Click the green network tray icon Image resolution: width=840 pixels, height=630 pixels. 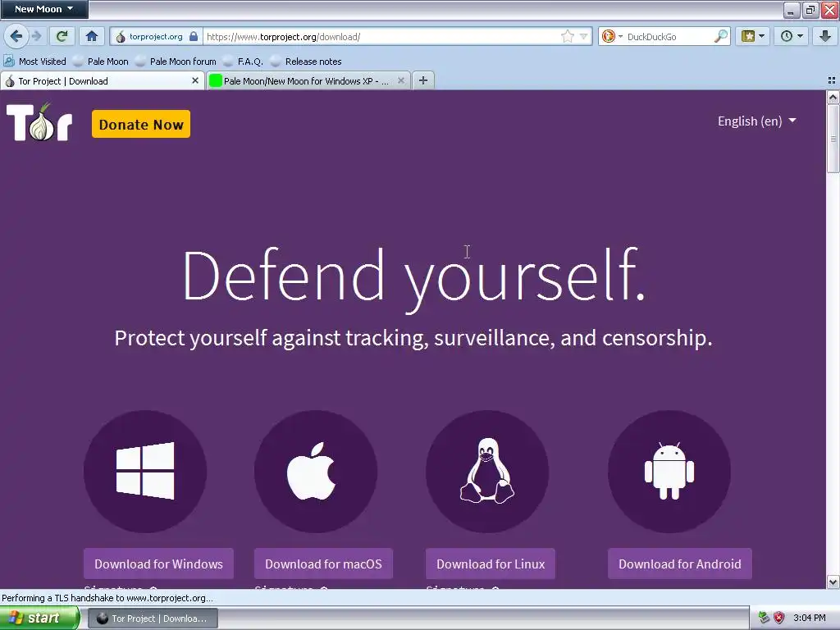click(764, 618)
